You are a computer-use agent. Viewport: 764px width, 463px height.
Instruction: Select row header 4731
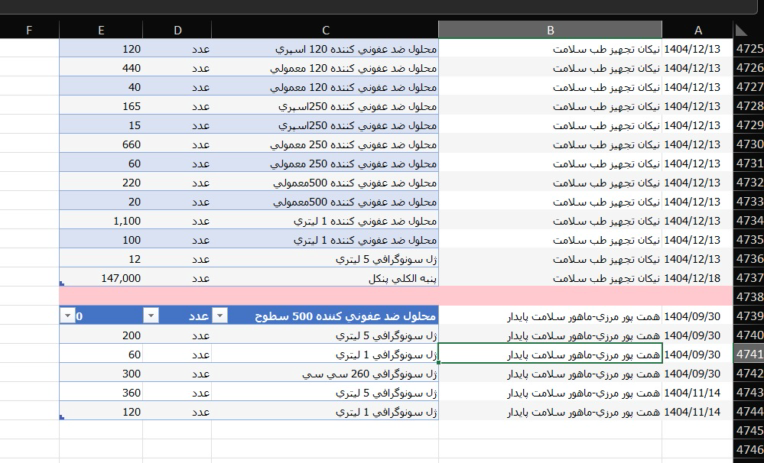click(x=749, y=163)
